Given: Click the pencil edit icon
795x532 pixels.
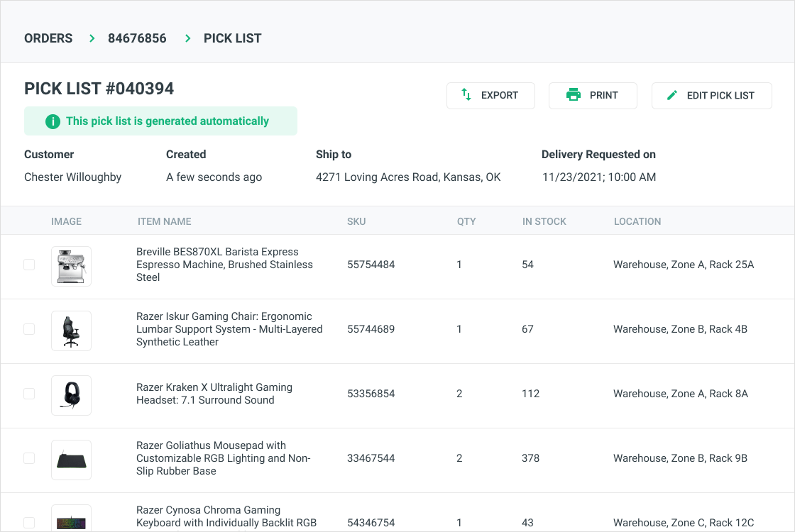Looking at the screenshot, I should click(x=672, y=95).
